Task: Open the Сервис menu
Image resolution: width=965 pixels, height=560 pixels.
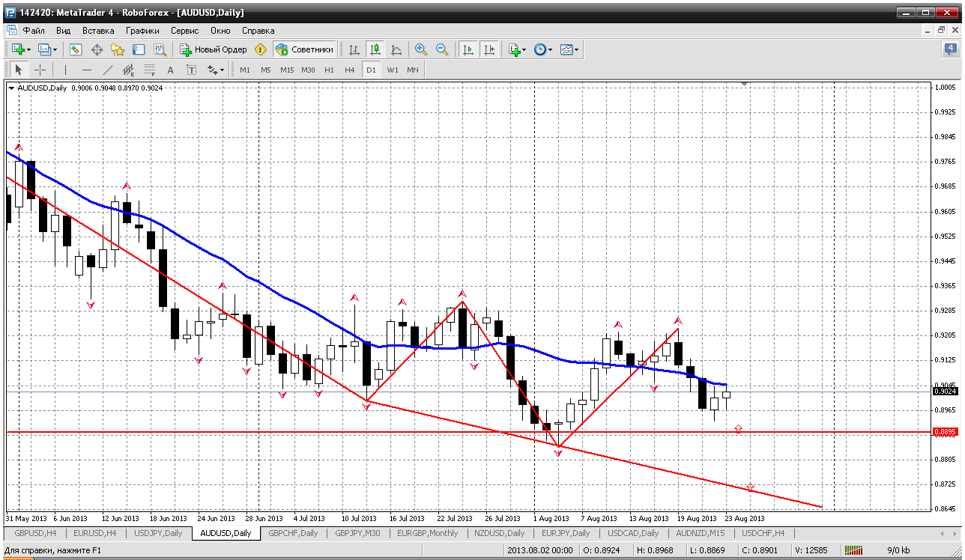Action: coord(184,31)
